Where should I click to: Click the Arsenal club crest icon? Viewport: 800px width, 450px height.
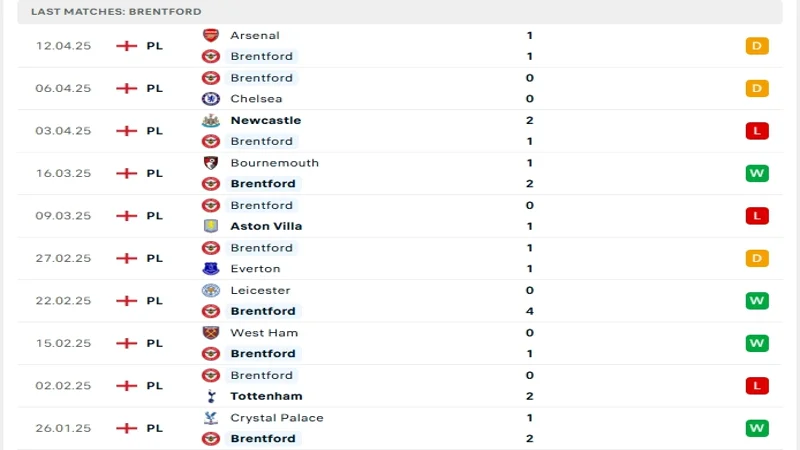pos(211,35)
